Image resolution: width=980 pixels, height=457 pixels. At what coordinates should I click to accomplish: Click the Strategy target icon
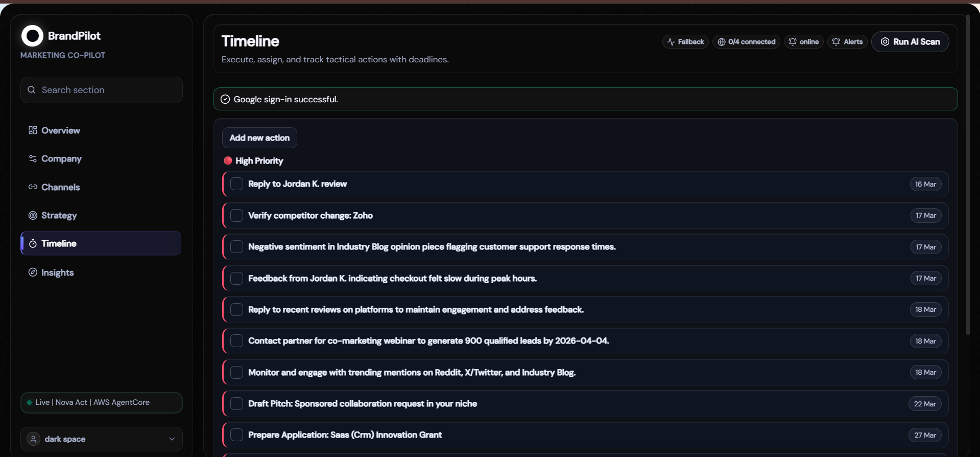point(33,215)
